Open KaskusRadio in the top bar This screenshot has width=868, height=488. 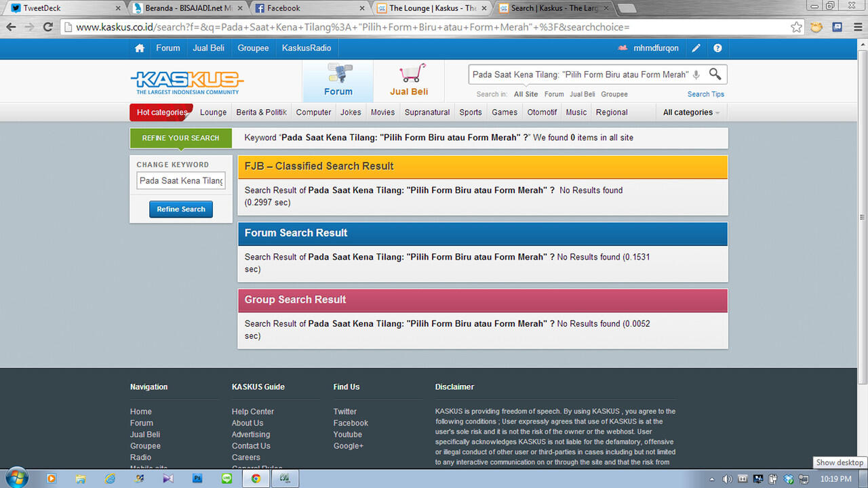[307, 48]
